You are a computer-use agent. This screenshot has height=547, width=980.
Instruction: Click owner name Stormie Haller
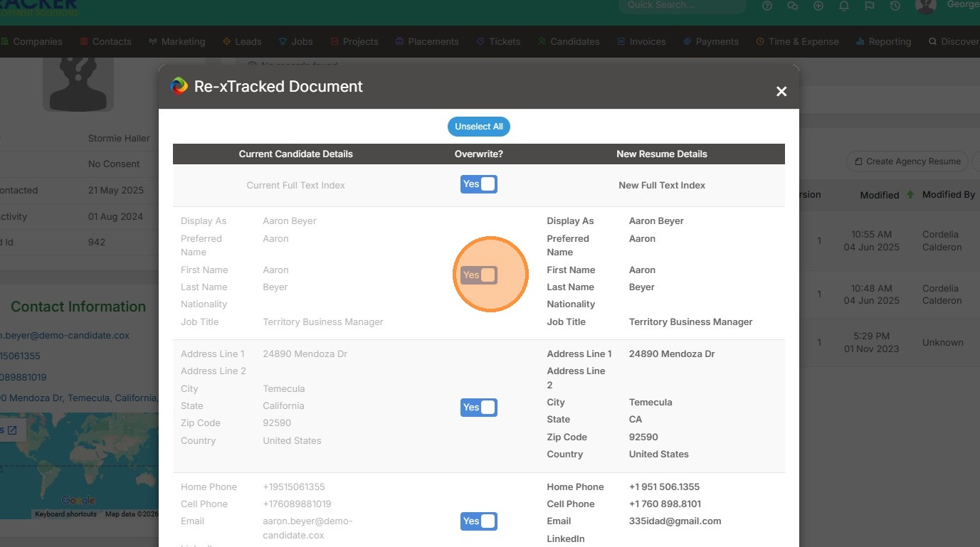pos(120,138)
